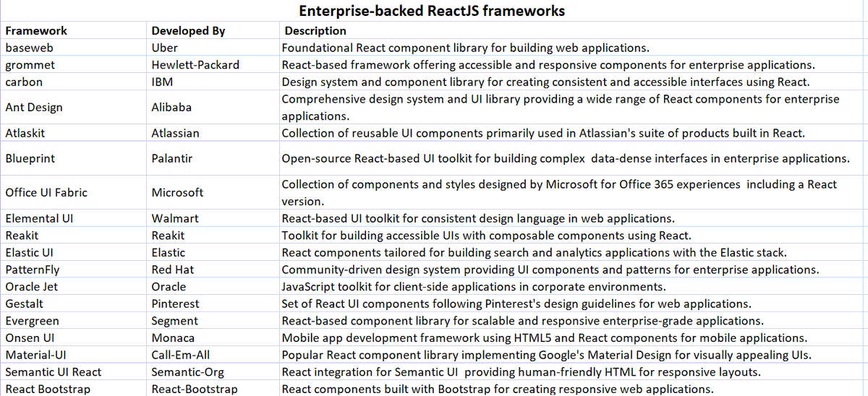Select the 'Atlaskit' cell
Screen dimensions: 868x396
coord(74,133)
